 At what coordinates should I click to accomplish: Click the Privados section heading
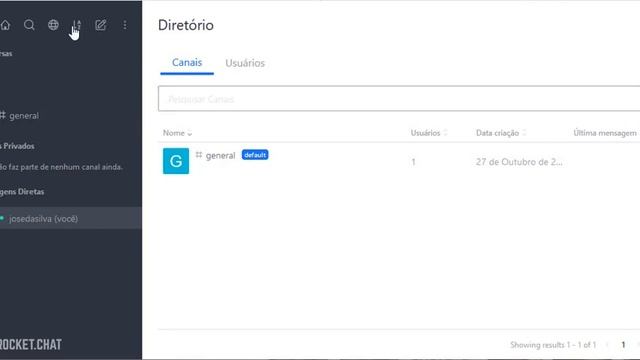(x=17, y=146)
